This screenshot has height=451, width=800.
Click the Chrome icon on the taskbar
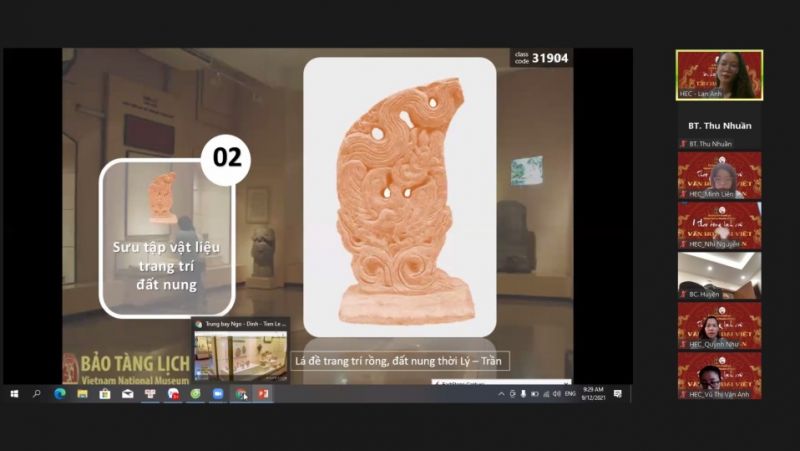241,394
